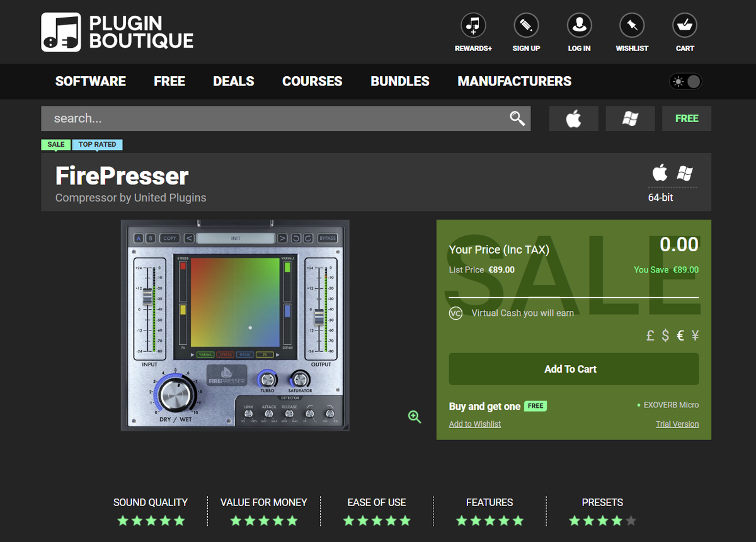Image resolution: width=756 pixels, height=542 pixels.
Task: Click the 64-bit label
Action: [660, 198]
